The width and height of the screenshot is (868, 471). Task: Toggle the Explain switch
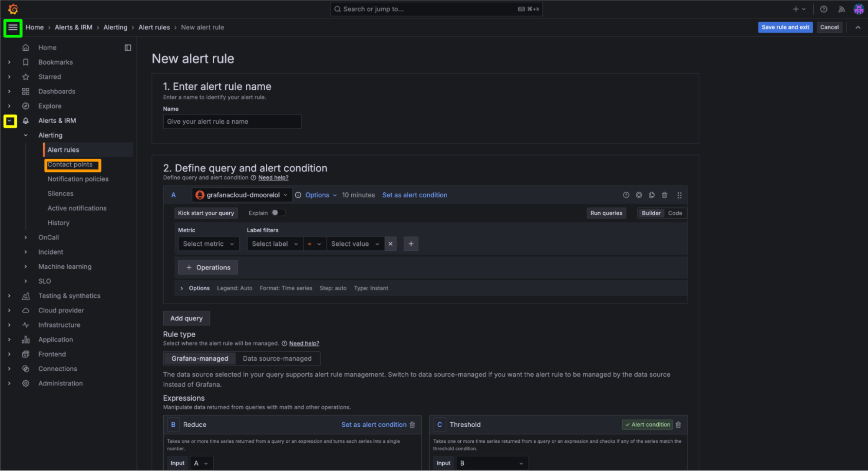tap(278, 213)
